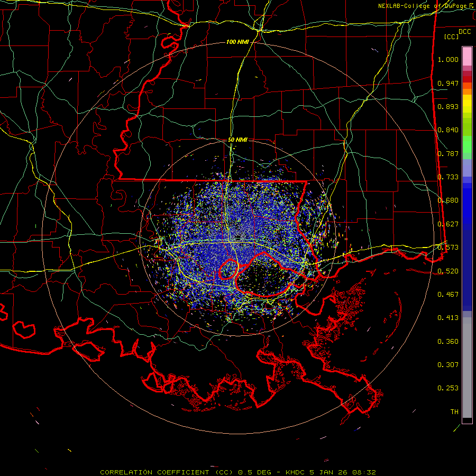Click the 0.627 scale value
This screenshot has width=476, height=476.
tap(448, 224)
